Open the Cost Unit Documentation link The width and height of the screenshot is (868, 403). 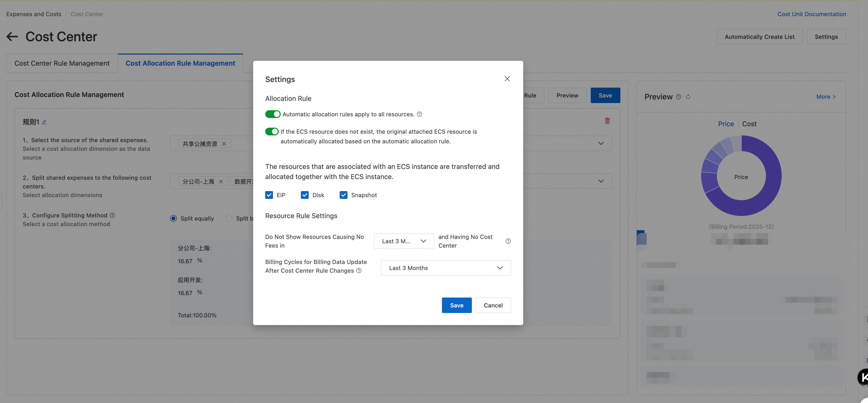tap(811, 14)
